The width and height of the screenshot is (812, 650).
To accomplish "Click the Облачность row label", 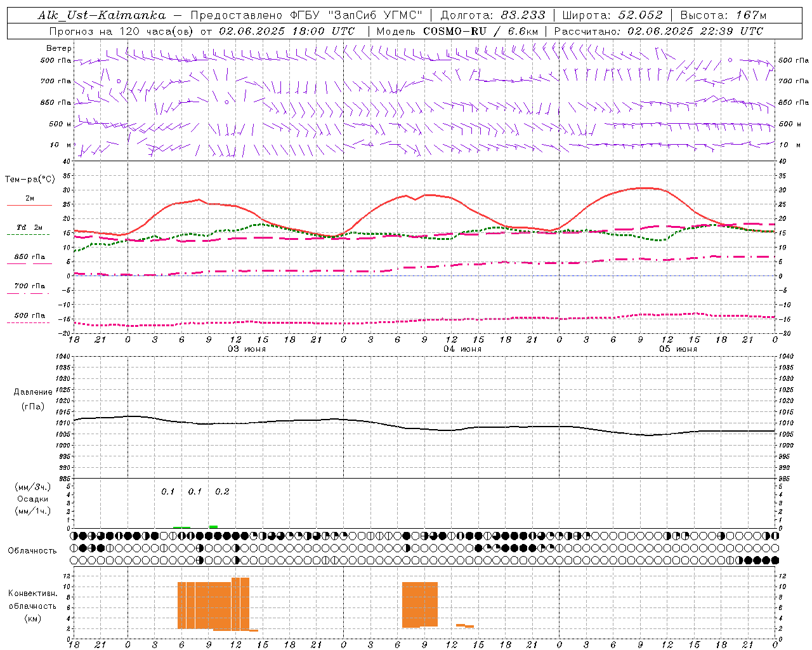I will pyautogui.click(x=32, y=551).
